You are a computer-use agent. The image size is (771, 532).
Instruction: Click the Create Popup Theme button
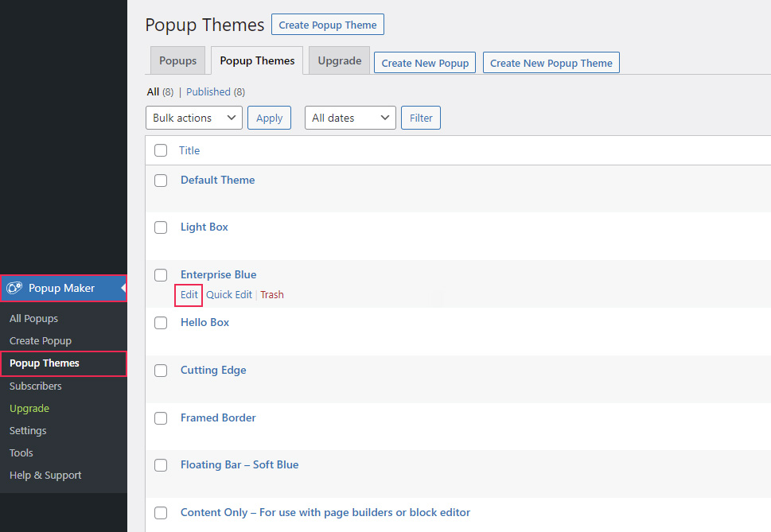tap(327, 25)
